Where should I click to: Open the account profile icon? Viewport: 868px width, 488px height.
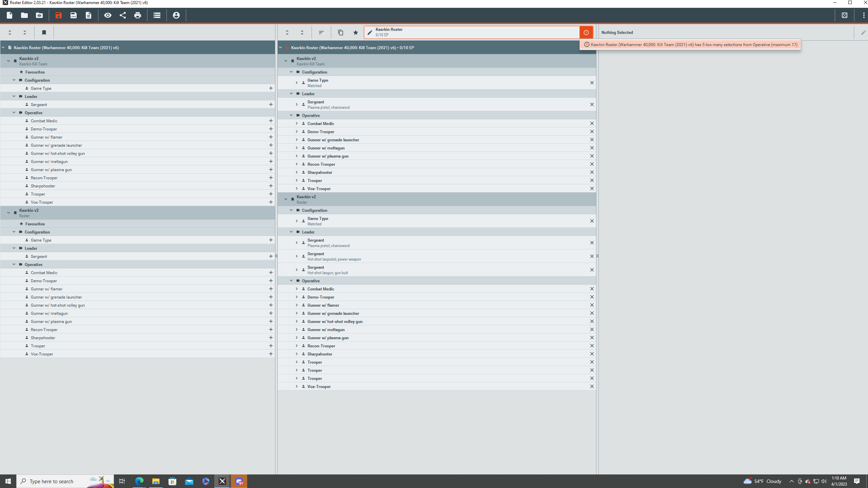(176, 15)
